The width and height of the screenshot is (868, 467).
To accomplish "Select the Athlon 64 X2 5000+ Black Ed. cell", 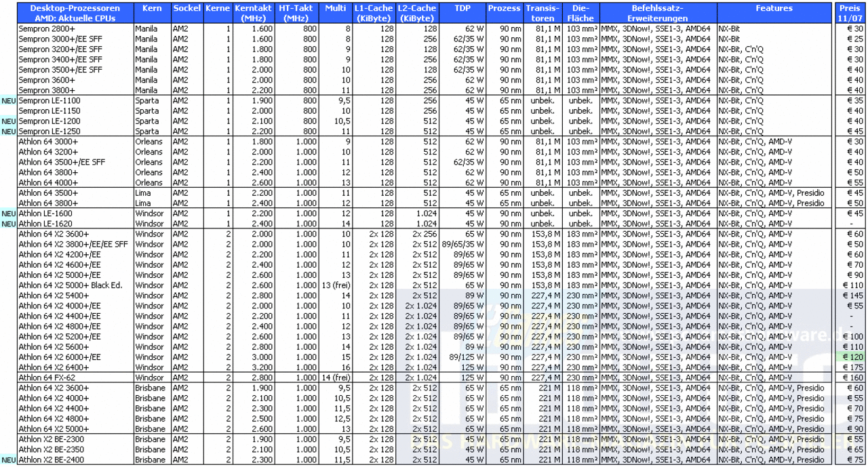I will pos(75,285).
